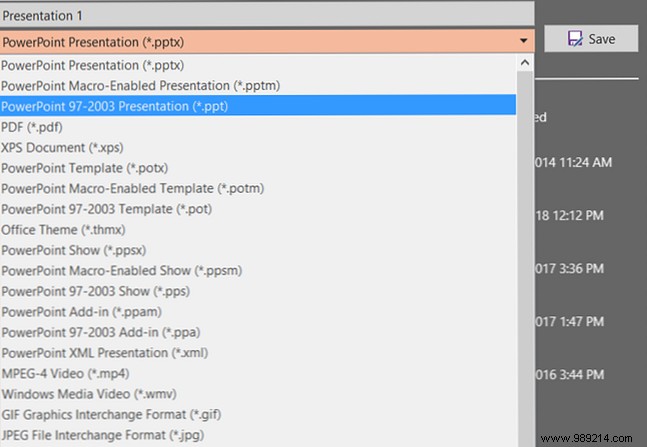Click the floppy disk Save icon
The width and height of the screenshot is (647, 447).
click(575, 39)
